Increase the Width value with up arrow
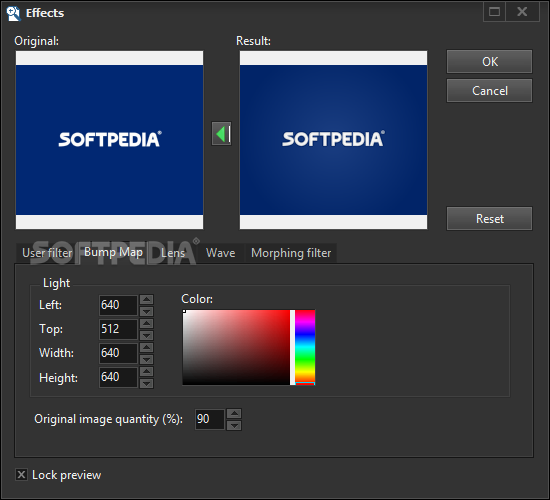This screenshot has width=550, height=500. [x=146, y=347]
